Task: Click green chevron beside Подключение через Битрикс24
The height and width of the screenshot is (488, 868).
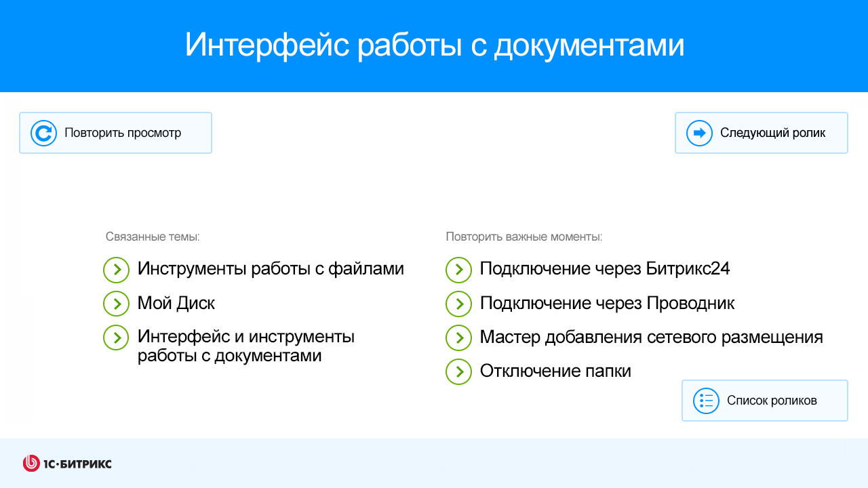Action: 458,270
